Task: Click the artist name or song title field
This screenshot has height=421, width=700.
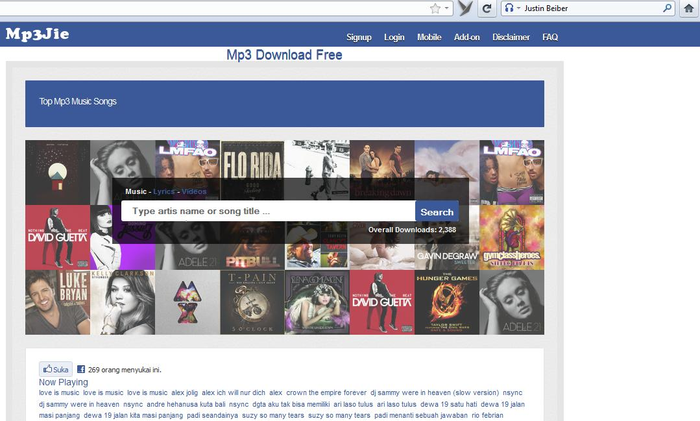Action: tap(268, 211)
